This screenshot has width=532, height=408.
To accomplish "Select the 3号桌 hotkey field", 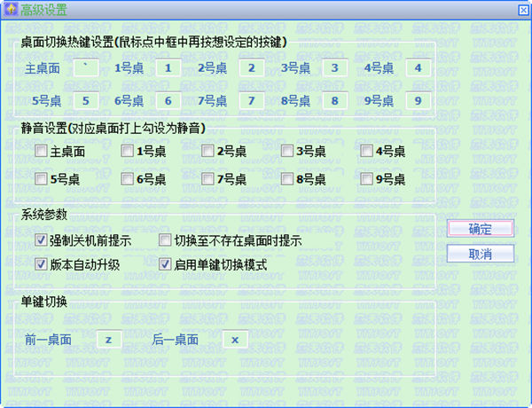I will pos(335,68).
